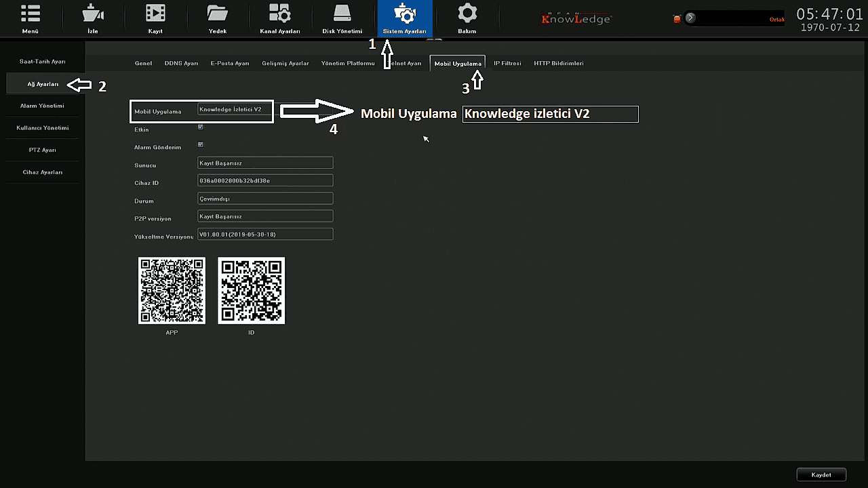Click the Kaydet button
Screen dimensions: 868x488
pos(821,474)
